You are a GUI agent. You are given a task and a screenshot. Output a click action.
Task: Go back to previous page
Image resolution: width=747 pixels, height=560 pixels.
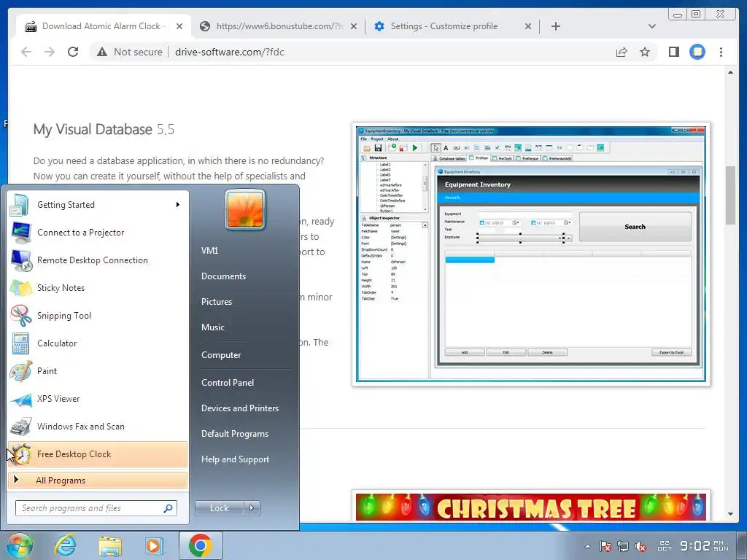(x=26, y=52)
